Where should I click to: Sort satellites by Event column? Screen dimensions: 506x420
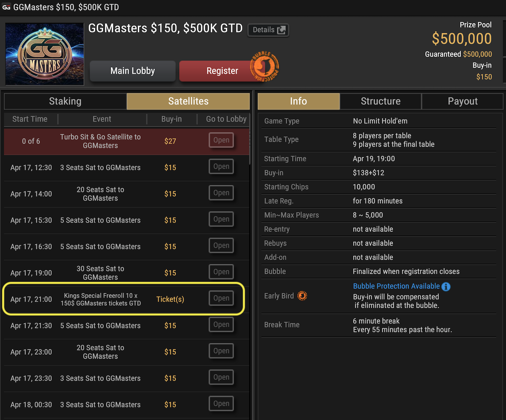click(102, 119)
